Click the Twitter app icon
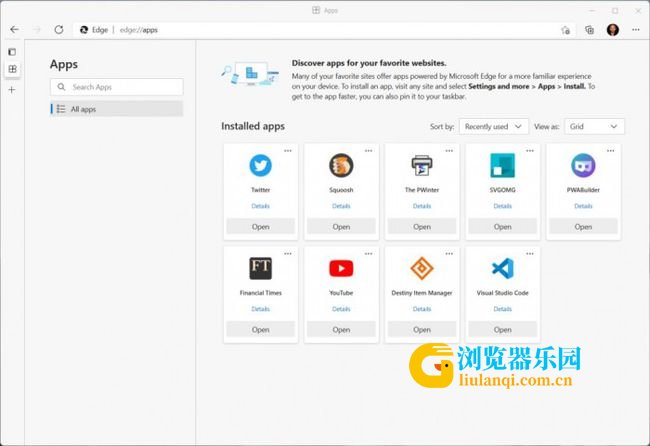Screen dimensions: 650x446 (x=260, y=165)
